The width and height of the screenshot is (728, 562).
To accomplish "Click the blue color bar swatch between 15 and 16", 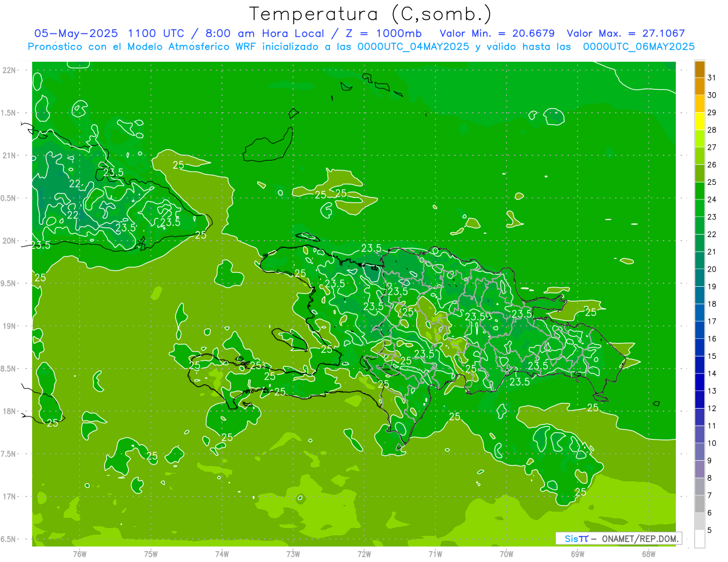I will click(699, 347).
